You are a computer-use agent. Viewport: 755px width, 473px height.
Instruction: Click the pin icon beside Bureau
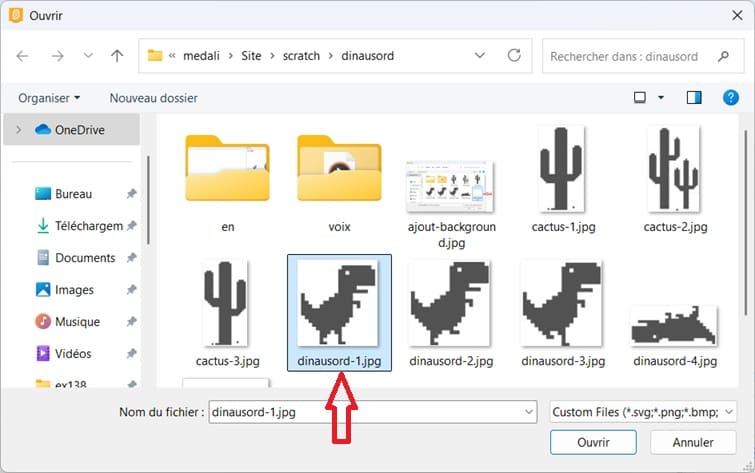[x=131, y=194]
